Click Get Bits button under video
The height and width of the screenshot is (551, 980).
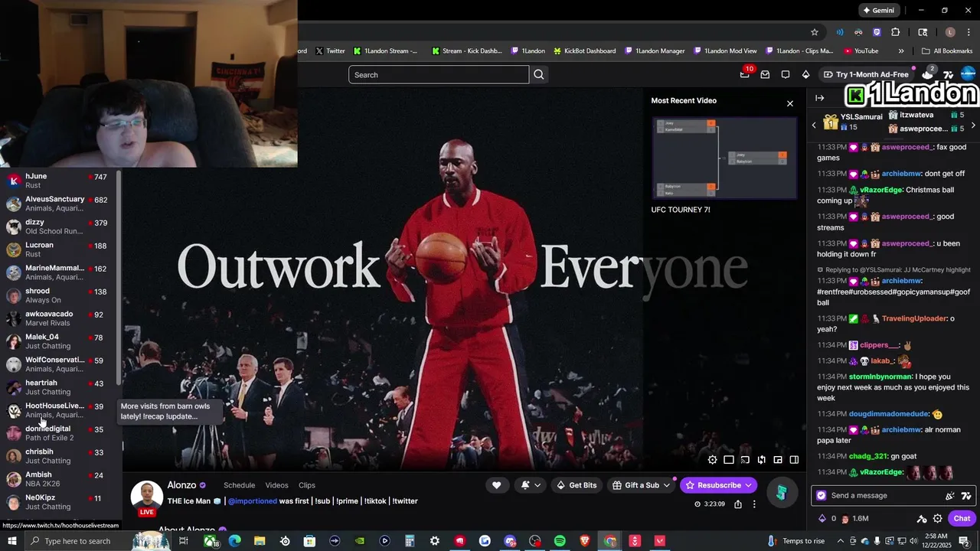click(x=577, y=485)
